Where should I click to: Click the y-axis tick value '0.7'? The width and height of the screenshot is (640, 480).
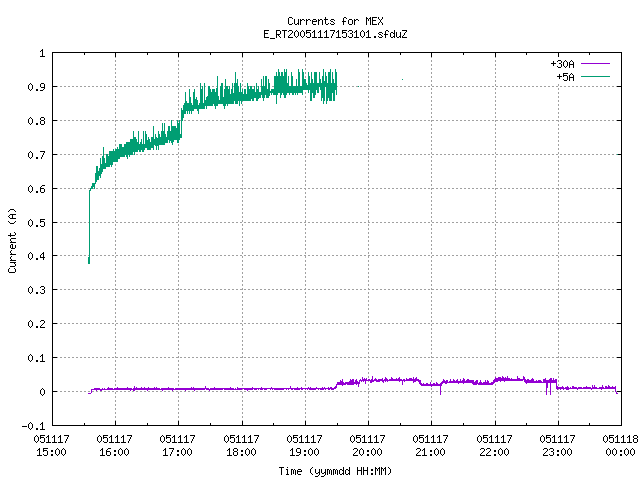(37, 155)
